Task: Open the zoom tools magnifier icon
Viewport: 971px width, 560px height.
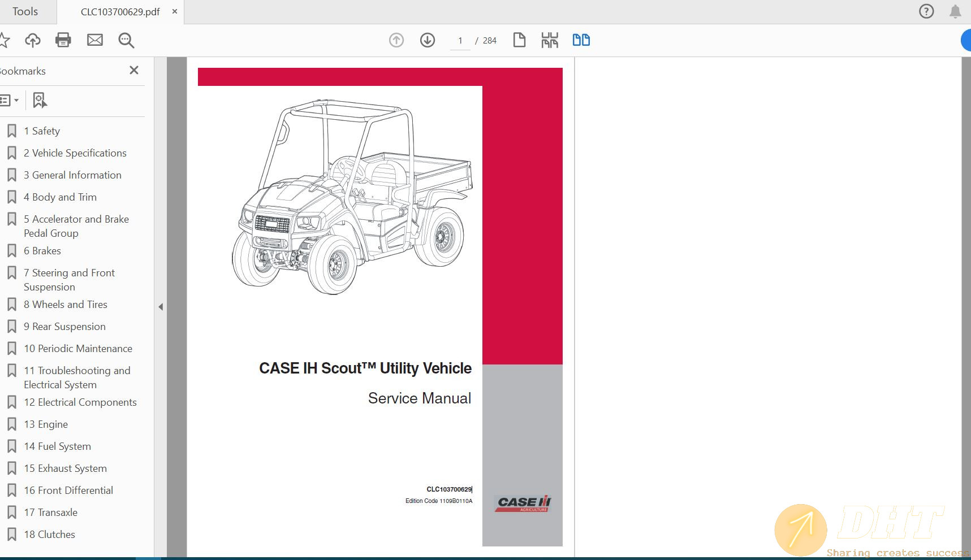Action: [x=126, y=40]
